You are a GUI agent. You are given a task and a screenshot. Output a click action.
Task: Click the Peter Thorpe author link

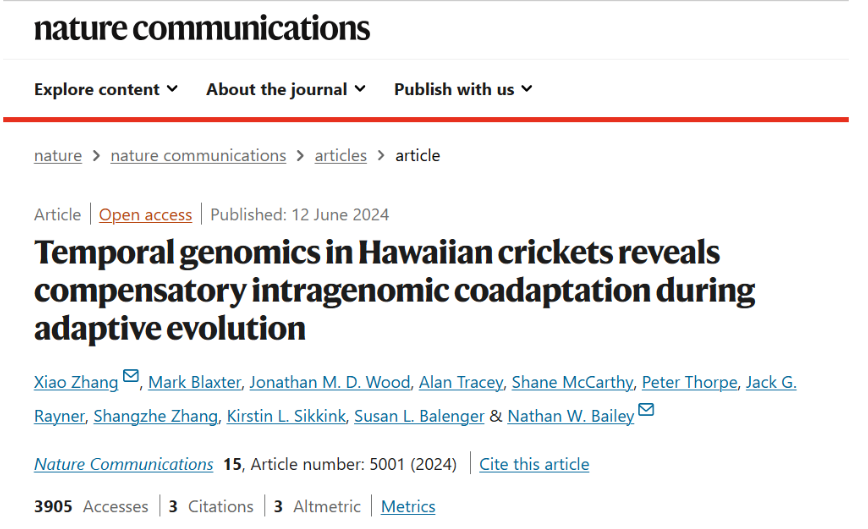coord(690,382)
